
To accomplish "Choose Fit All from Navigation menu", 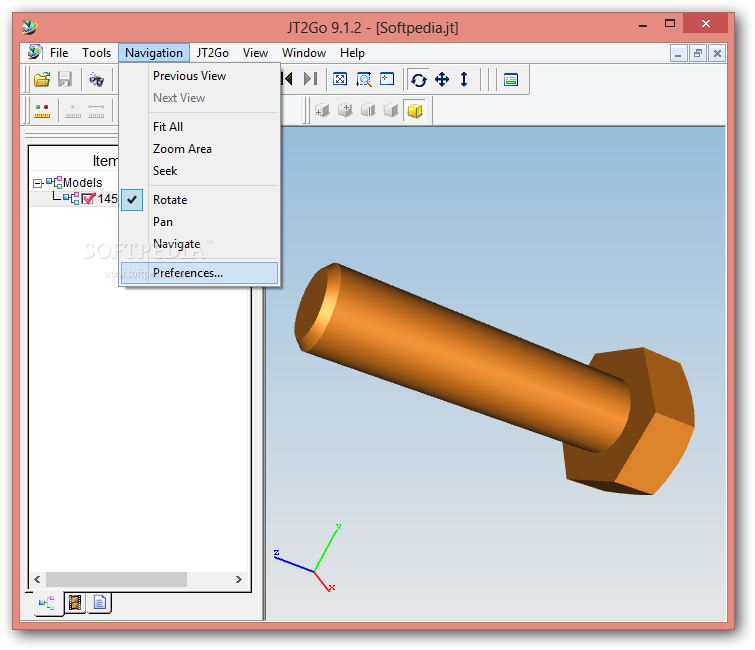I will coord(199,127).
